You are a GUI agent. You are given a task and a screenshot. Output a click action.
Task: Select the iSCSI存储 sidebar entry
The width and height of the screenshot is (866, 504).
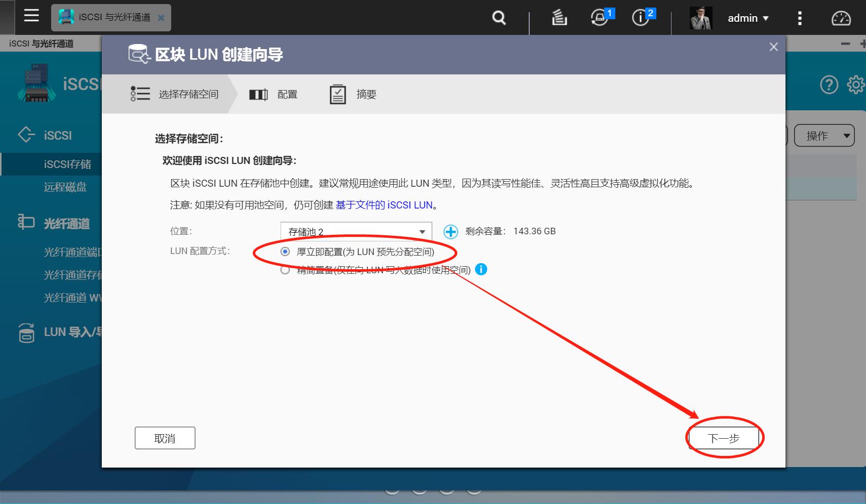[x=66, y=163]
